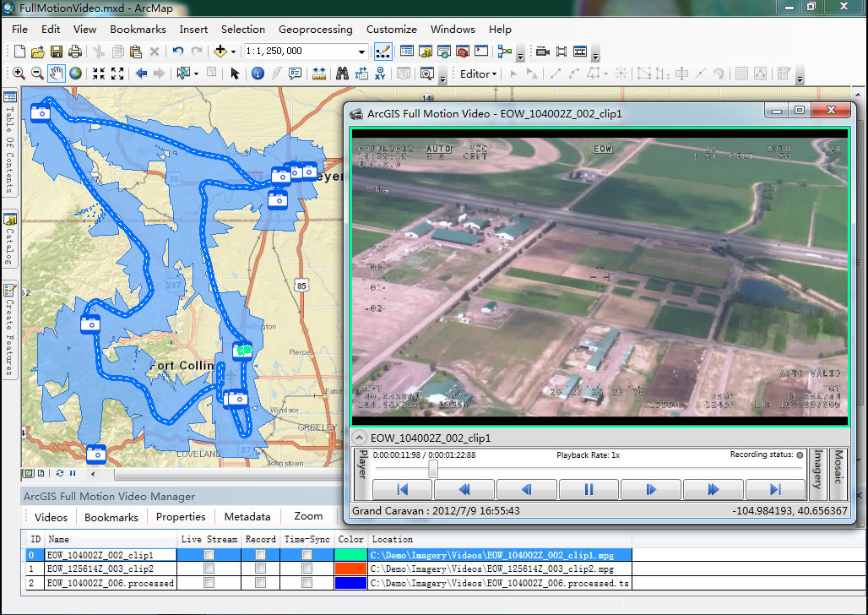Viewport: 868px width, 615px height.
Task: Open the map scale dropdown
Action: tap(361, 52)
